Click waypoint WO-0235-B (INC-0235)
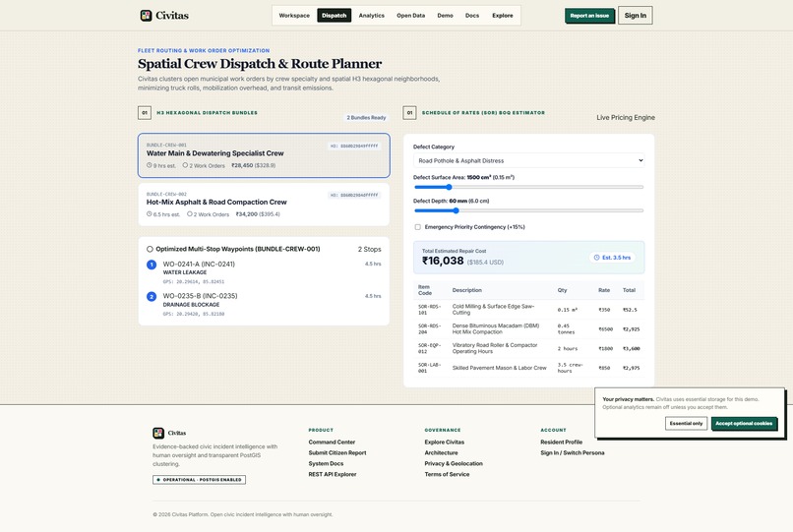 [200, 296]
